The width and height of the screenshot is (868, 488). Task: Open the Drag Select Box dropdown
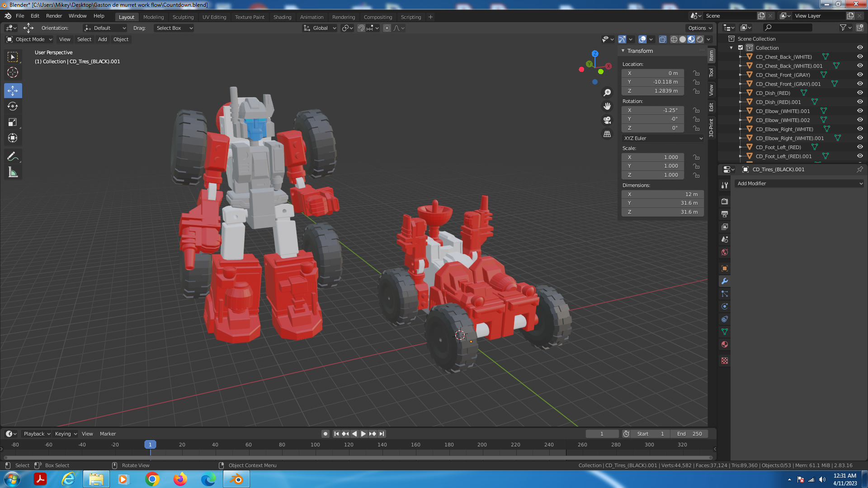174,28
